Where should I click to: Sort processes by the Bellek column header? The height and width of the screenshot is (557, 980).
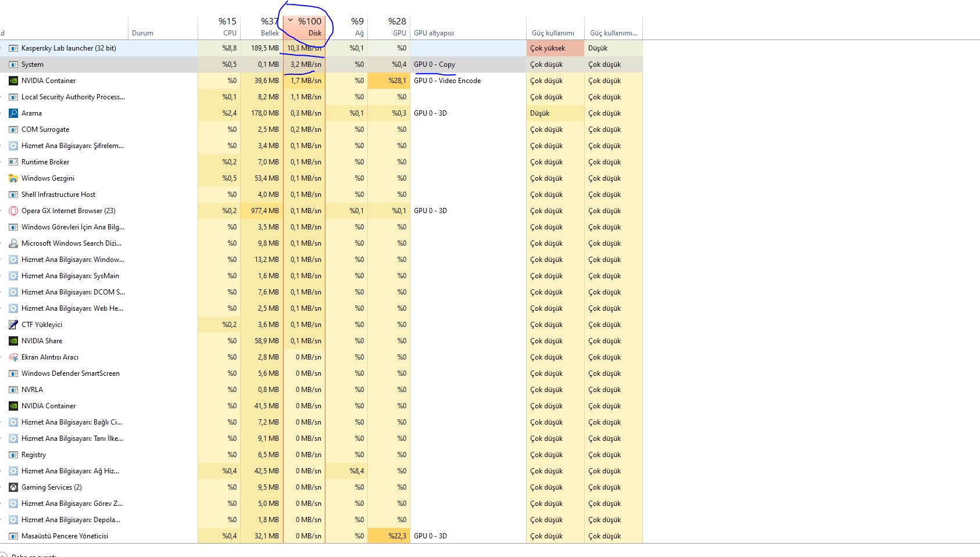tap(262, 27)
